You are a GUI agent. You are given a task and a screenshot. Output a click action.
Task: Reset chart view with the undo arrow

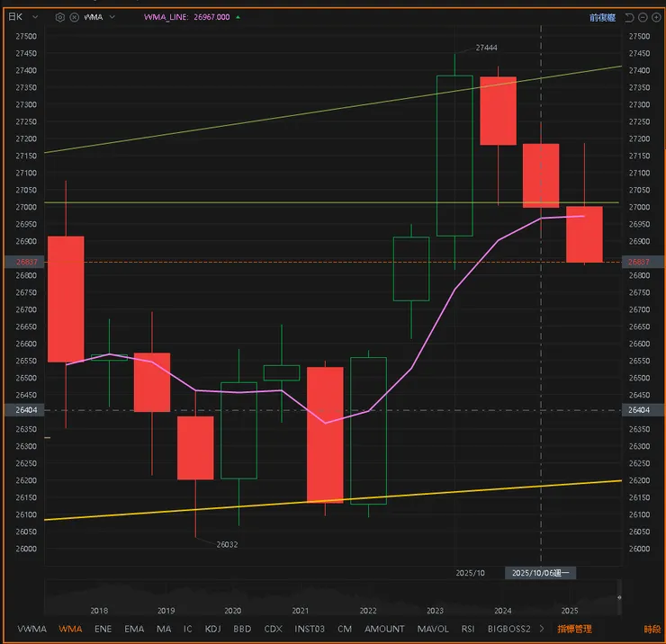pyautogui.click(x=629, y=17)
